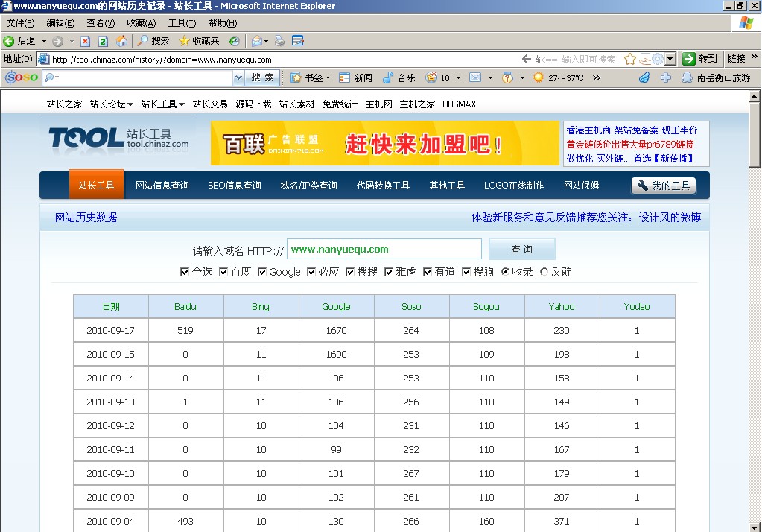Open the 搜索 magnifier search icon
Viewport: 762px width, 532px height.
click(x=143, y=41)
